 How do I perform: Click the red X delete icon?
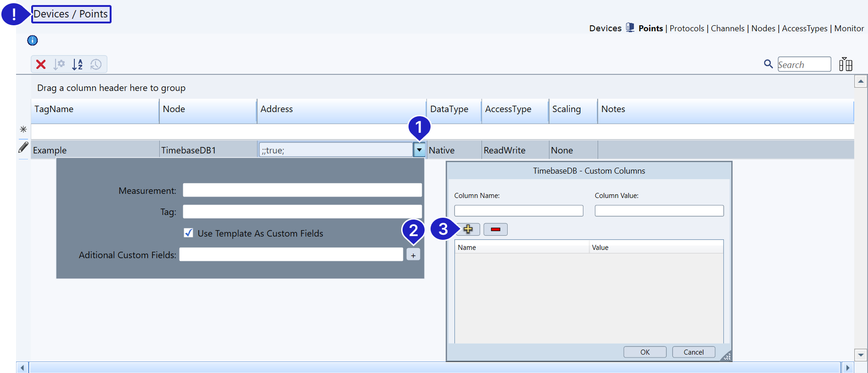(41, 64)
